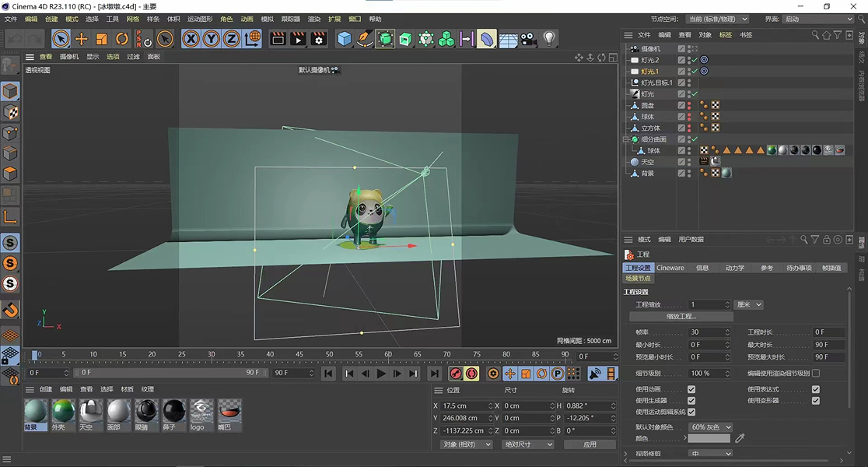Select the Spline Pen tool icon
Viewport: 868px width, 467px height.
tap(365, 39)
